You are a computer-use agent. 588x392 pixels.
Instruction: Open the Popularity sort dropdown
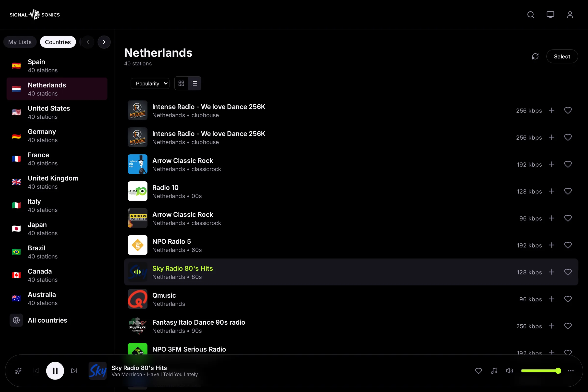point(150,84)
